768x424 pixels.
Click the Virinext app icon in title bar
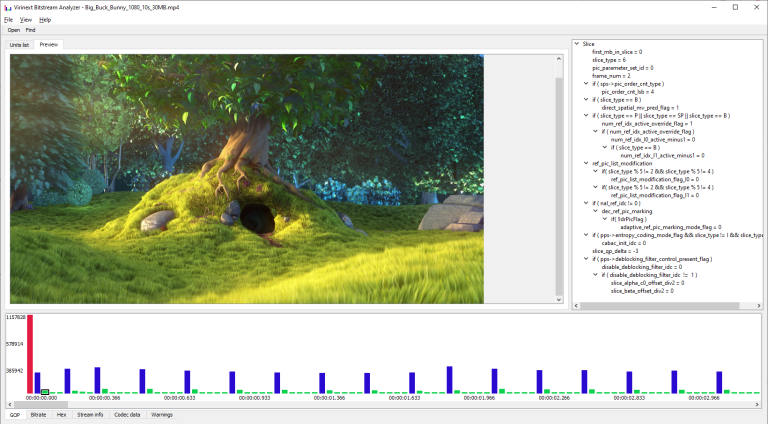coord(7,7)
